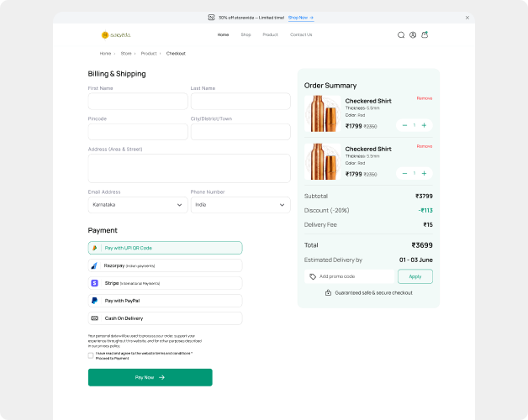
Task: Click Apply for promo code
Action: [x=415, y=276]
